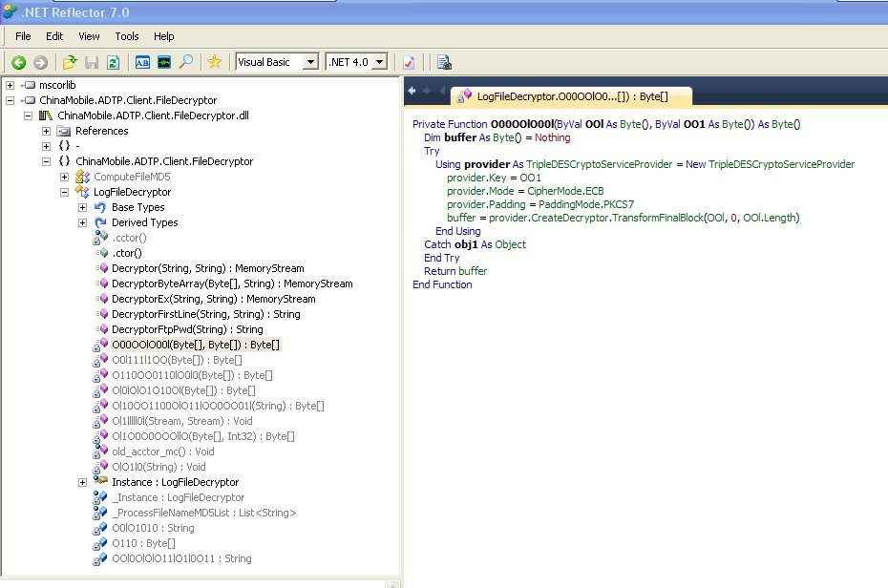Click the Object type link in Catch line
Screen dimensions: 888x588
point(510,244)
